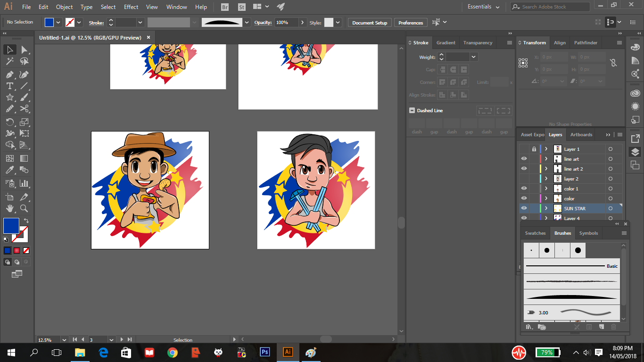Go to first artboard button
This screenshot has height=362, width=644.
coord(75,339)
